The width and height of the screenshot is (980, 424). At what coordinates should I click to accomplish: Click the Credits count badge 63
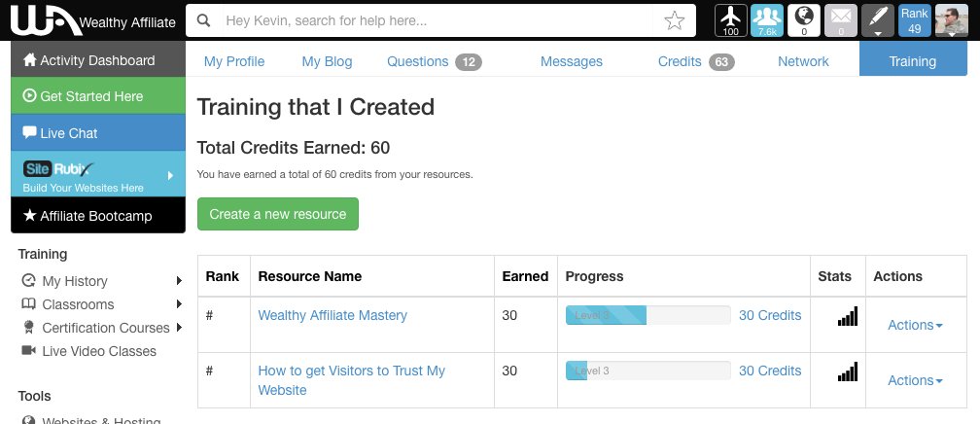coord(721,61)
